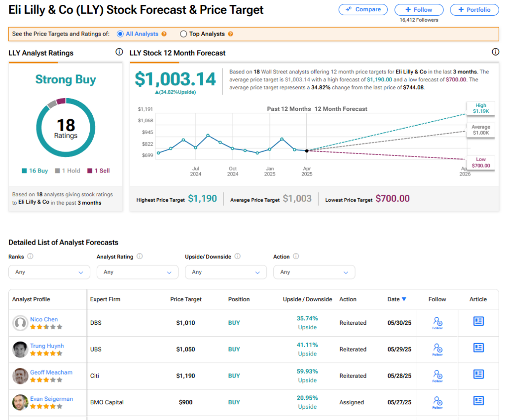This screenshot has height=420, width=505.
Task: Click Nico Chen's avatar placeholder
Action: coord(20,323)
